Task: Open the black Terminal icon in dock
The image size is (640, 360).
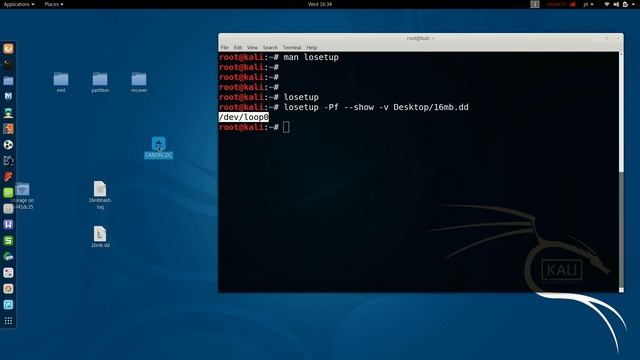Action: click(x=8, y=64)
